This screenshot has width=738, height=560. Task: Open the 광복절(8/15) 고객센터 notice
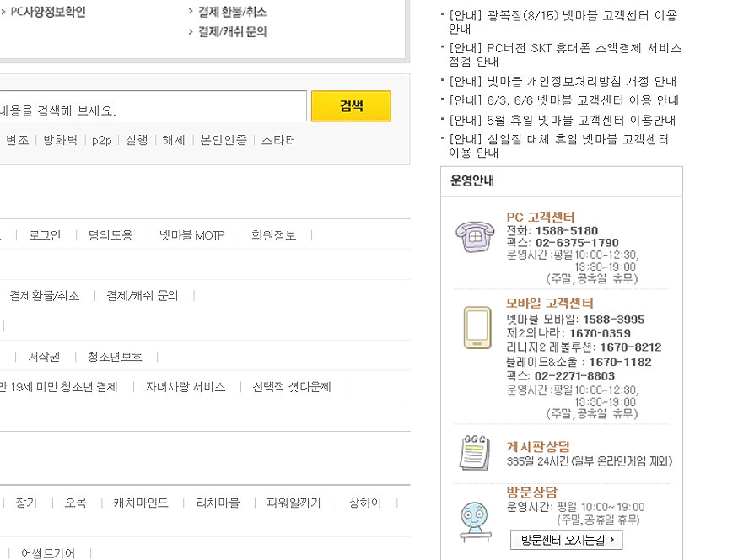563,22
